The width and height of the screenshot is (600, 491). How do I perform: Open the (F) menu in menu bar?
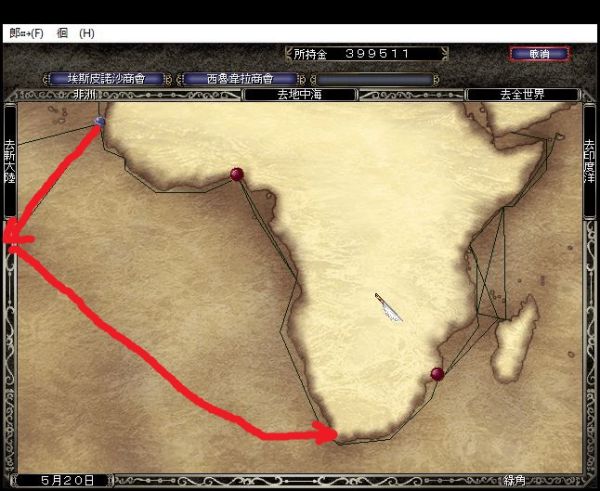(x=27, y=33)
